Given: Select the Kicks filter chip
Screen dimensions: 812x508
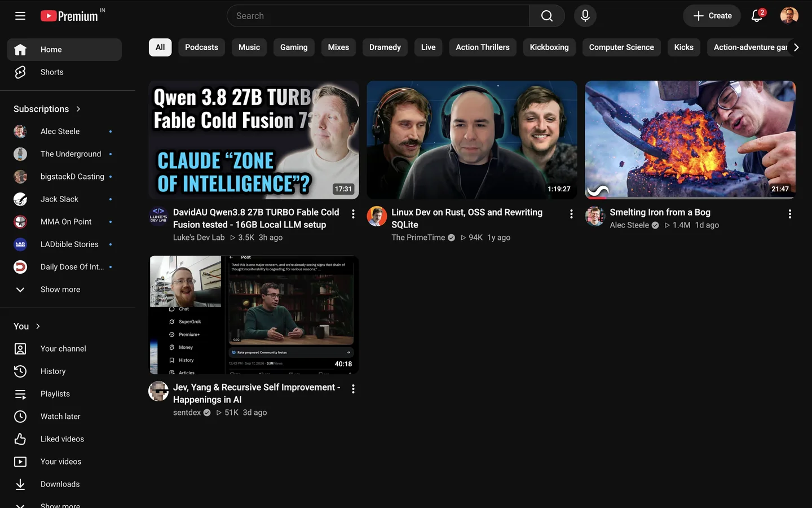Looking at the screenshot, I should 684,47.
